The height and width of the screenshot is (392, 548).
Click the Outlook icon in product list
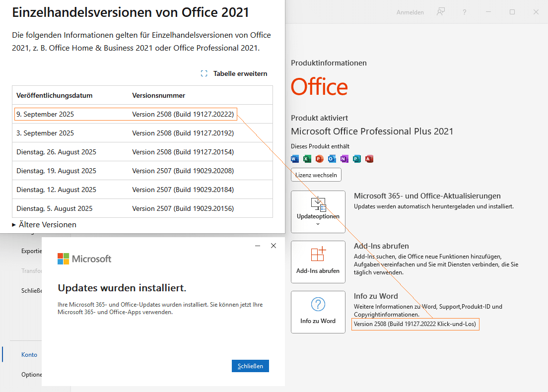pos(332,159)
